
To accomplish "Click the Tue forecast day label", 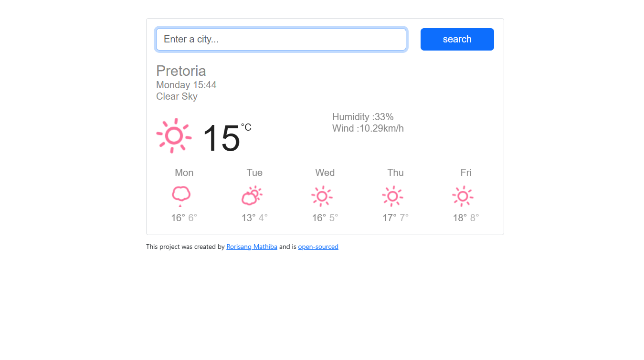I will [x=254, y=173].
